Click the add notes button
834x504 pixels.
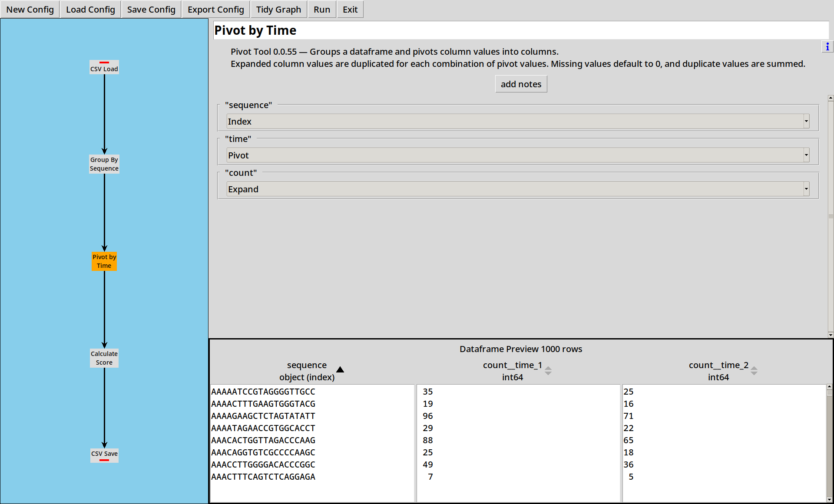click(x=521, y=84)
